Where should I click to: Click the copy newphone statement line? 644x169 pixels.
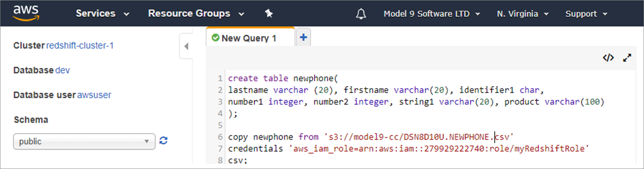371,137
